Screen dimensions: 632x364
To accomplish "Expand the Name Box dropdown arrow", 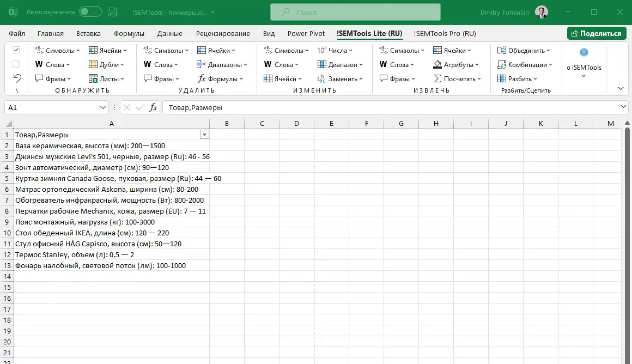I will coord(103,108).
